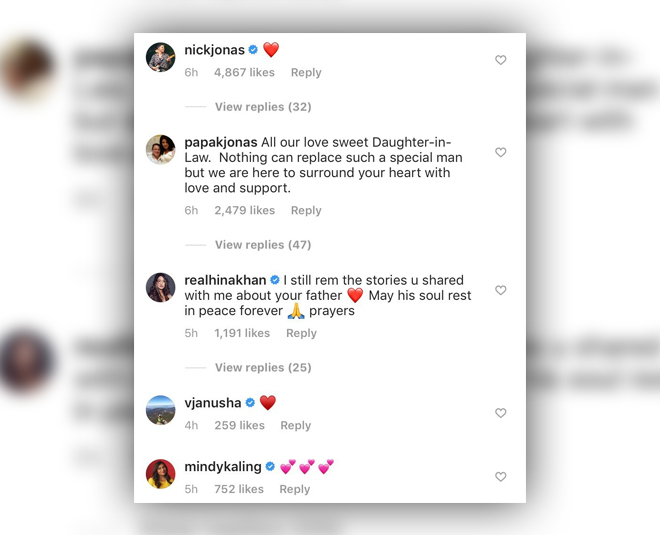Viewport: 660px width, 535px height.
Task: Reply to nickjonas's comment
Action: coord(306,72)
